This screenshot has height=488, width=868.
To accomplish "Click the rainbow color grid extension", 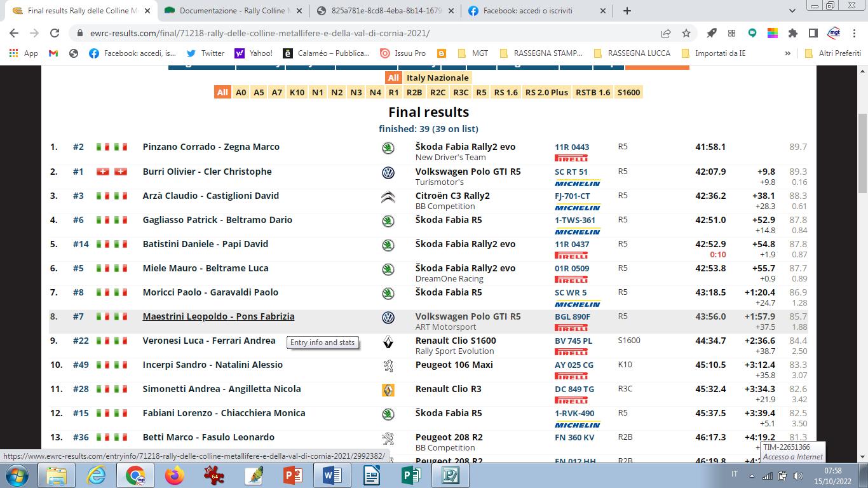I will (x=773, y=33).
